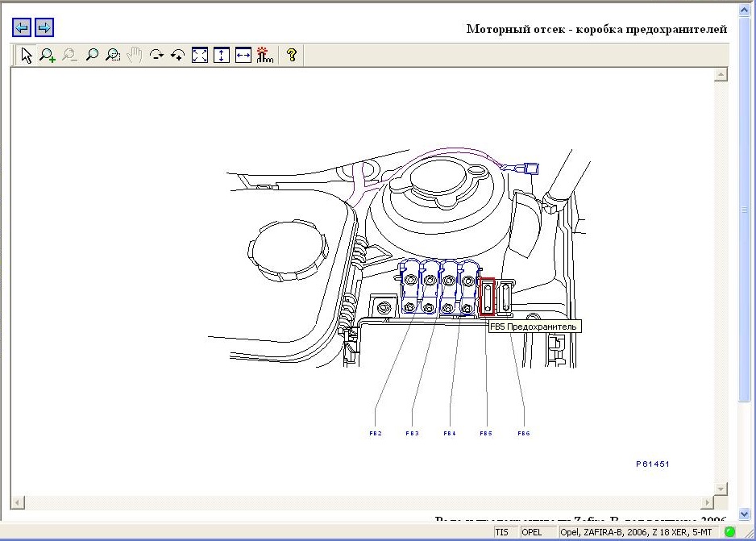Click the highlight hotspots icon
The width and height of the screenshot is (756, 541).
coord(265,55)
